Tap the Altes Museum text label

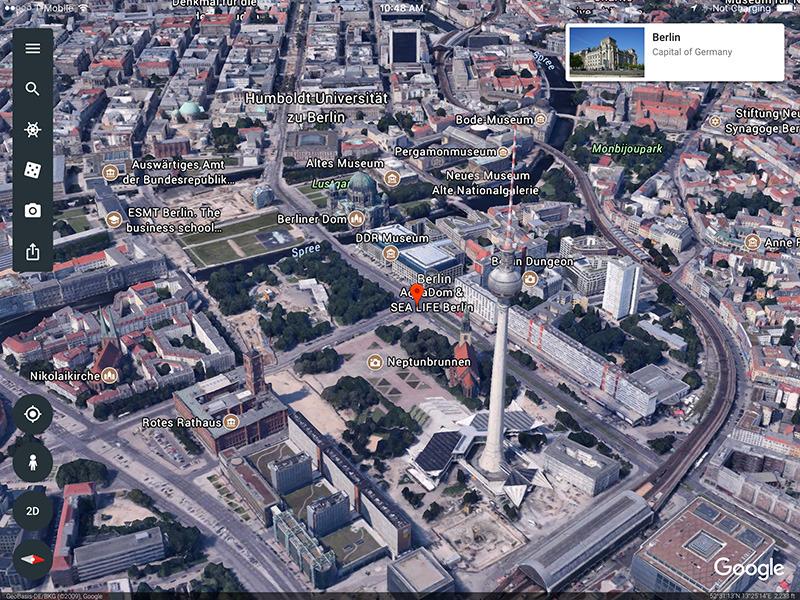[345, 163]
